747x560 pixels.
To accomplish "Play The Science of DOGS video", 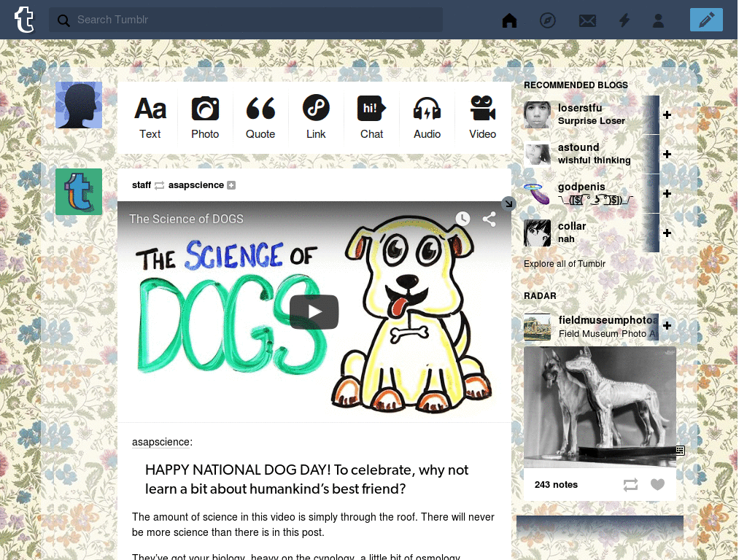I will coord(314,312).
